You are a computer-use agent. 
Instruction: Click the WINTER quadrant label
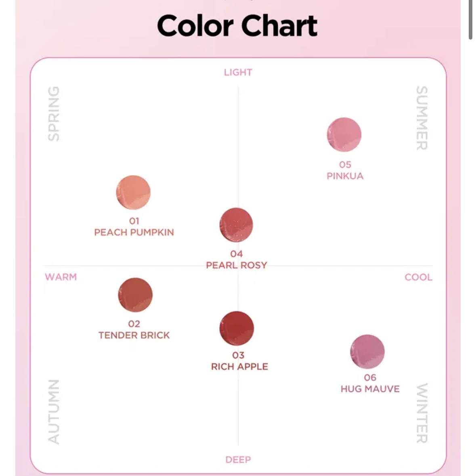pos(421,413)
